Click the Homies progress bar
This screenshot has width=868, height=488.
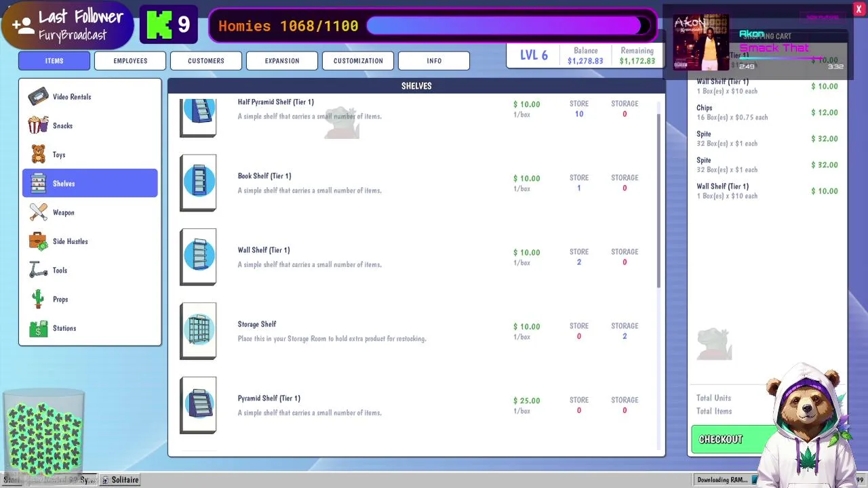pyautogui.click(x=509, y=26)
